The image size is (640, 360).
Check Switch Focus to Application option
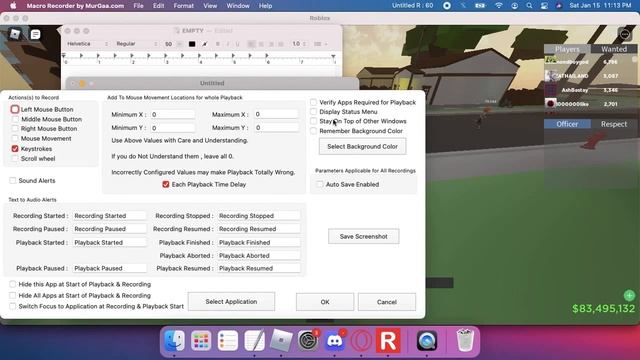[13, 306]
